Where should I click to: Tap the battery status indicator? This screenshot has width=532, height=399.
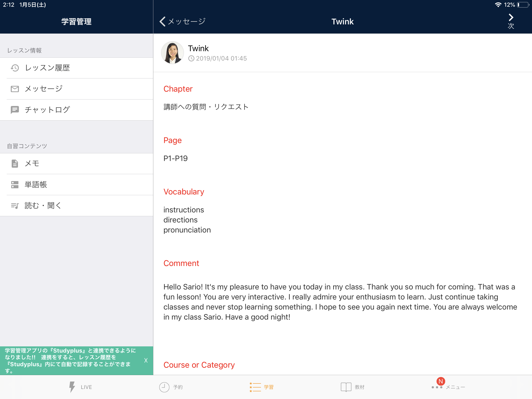coord(523,5)
